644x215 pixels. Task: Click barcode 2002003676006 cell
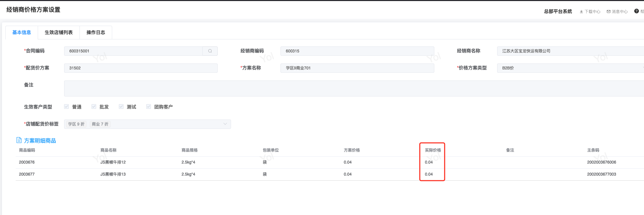click(602, 162)
